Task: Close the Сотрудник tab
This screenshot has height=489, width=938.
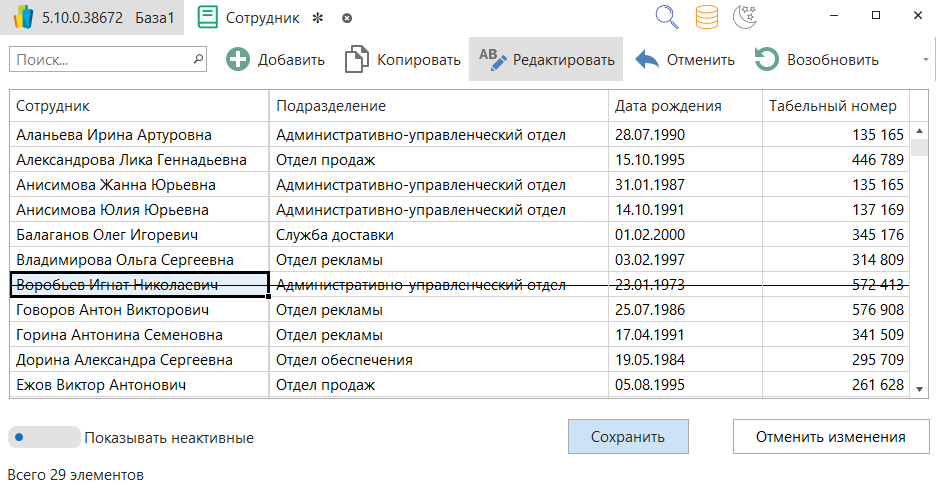Action: click(347, 18)
